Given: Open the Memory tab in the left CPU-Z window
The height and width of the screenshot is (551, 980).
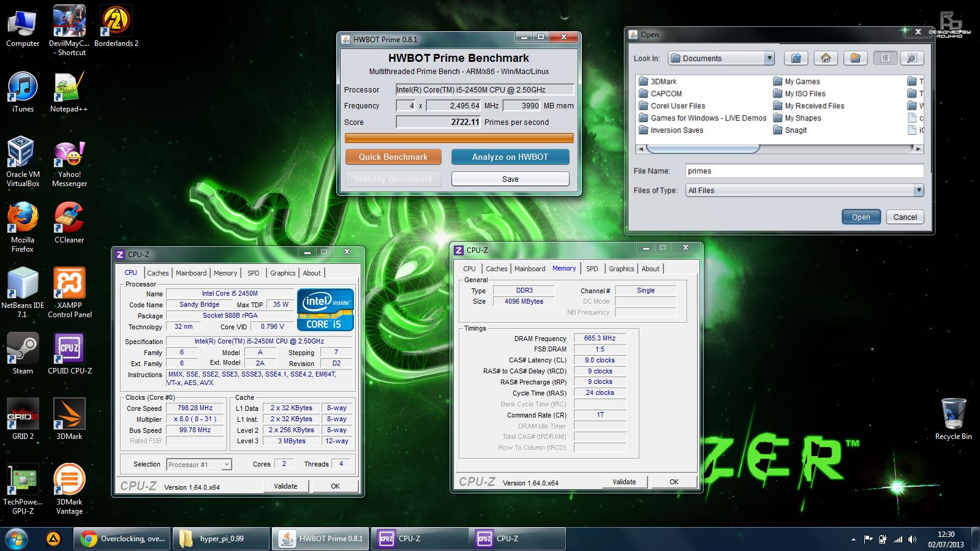Looking at the screenshot, I should click(x=225, y=273).
